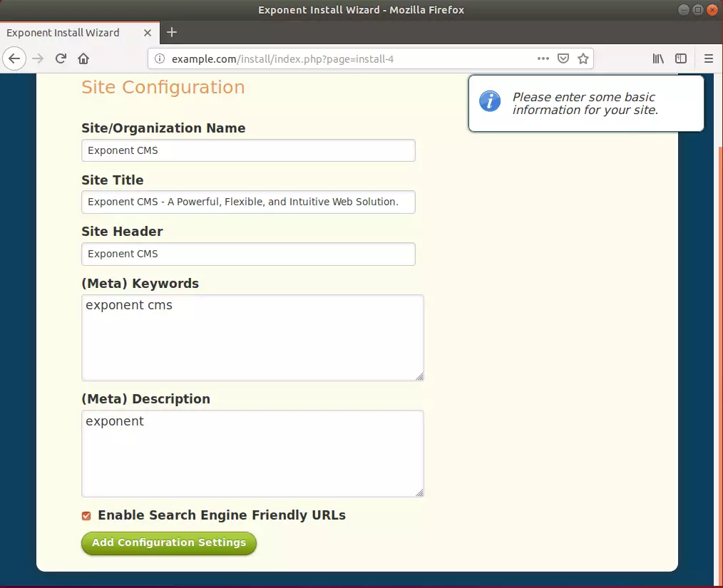Open the Library view
The width and height of the screenshot is (723, 588).
(x=658, y=58)
